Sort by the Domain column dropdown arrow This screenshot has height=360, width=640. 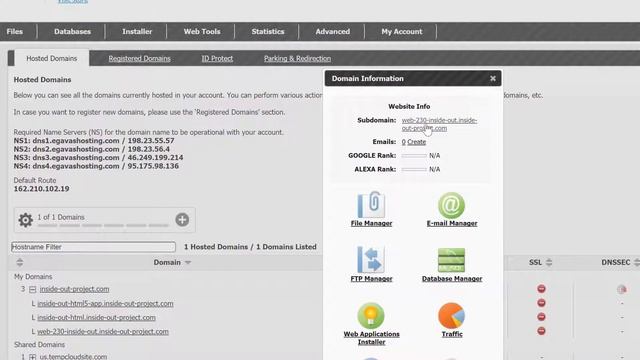[188, 262]
